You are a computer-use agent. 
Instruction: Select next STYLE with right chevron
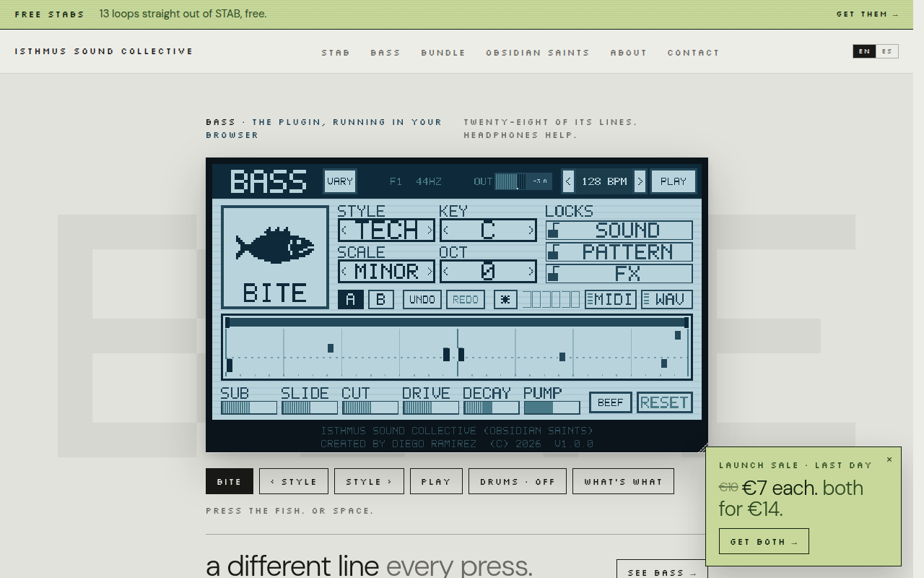[430, 230]
